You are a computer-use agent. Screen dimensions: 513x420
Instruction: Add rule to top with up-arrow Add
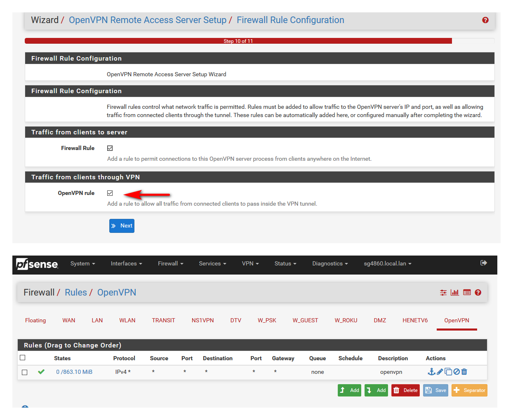(349, 390)
